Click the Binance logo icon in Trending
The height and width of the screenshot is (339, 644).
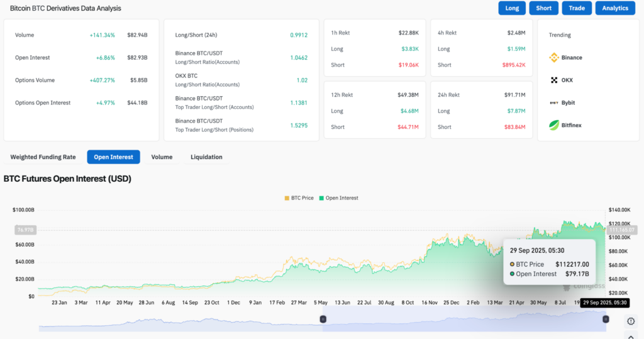554,58
